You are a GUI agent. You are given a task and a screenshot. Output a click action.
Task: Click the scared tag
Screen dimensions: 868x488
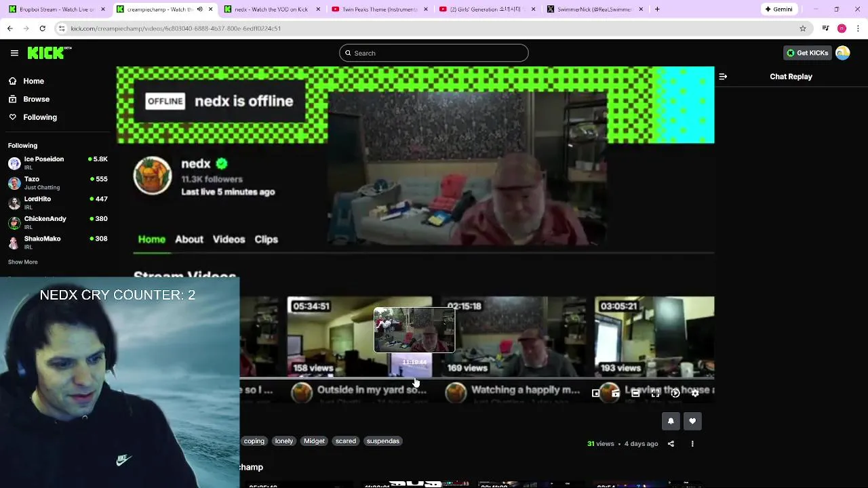(346, 441)
